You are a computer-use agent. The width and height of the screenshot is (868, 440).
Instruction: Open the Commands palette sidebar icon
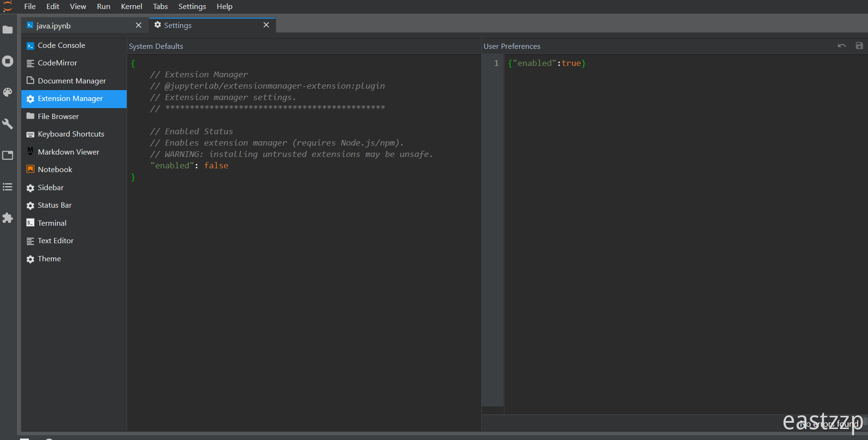[x=8, y=92]
